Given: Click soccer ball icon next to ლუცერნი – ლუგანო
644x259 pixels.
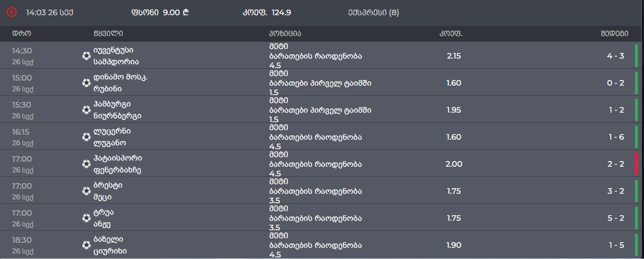Looking at the screenshot, I should coord(86,137).
